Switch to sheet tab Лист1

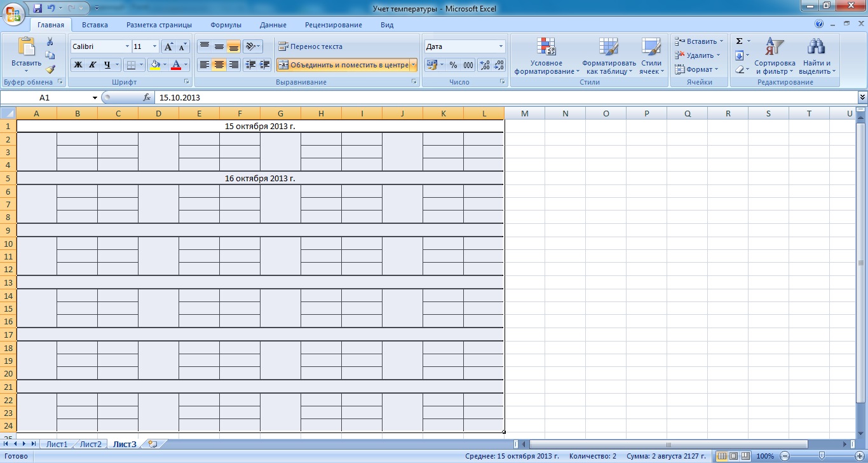(57, 444)
